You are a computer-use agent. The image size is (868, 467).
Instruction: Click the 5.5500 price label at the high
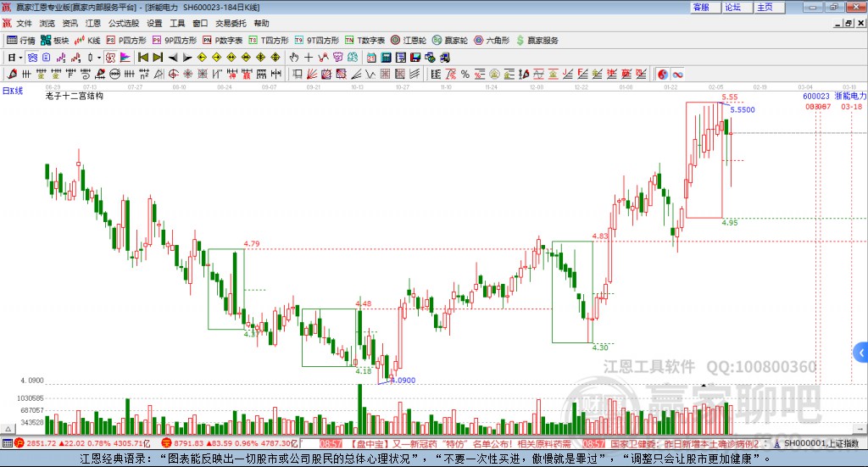tap(743, 109)
